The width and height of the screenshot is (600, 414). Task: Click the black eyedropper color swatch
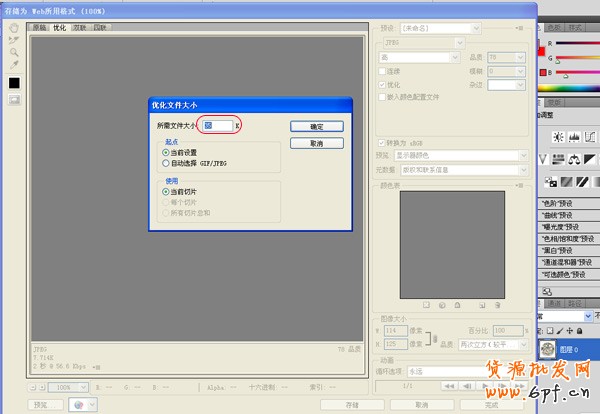[14, 83]
